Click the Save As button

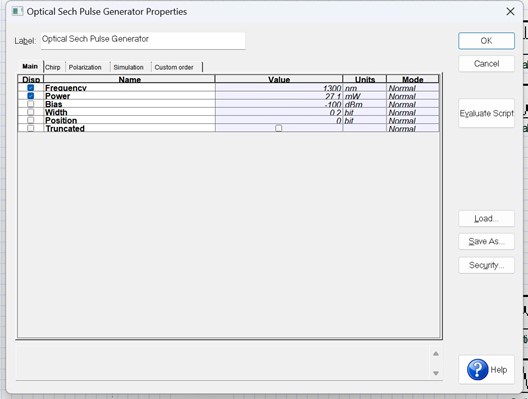(x=486, y=241)
